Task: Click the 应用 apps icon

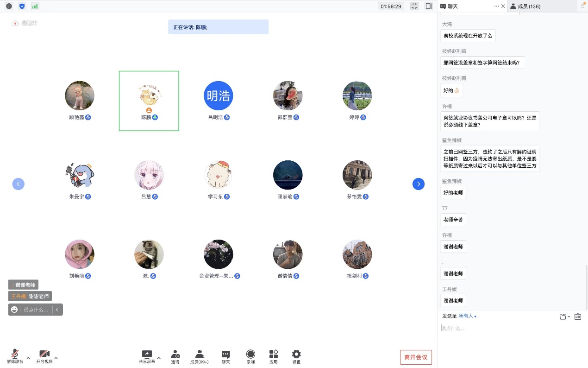Action: (274, 355)
